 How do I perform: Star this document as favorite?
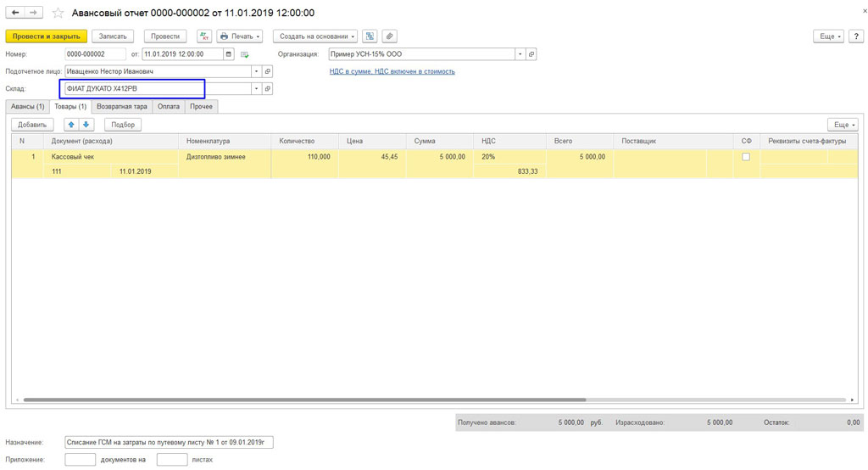58,13
